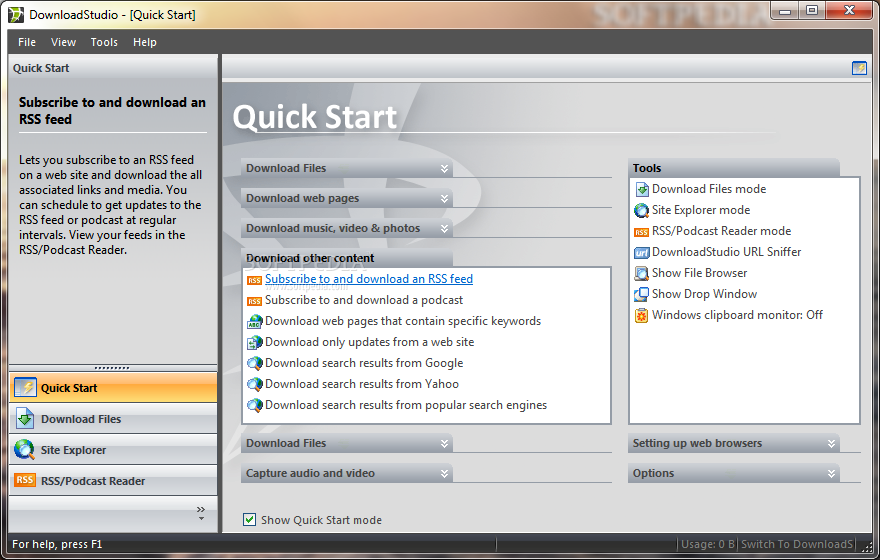Click Site Explorer mode link in Tools
This screenshot has height=560, width=880.
701,210
